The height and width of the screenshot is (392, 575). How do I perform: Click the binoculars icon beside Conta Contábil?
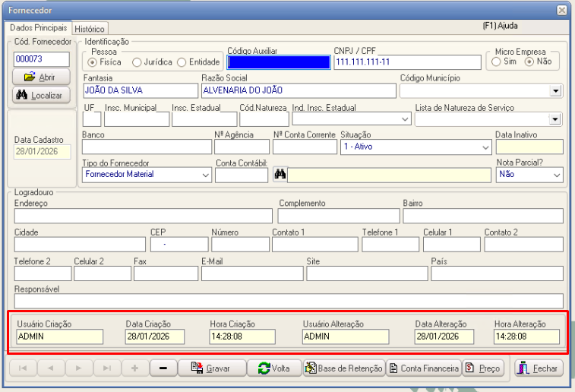pyautogui.click(x=280, y=175)
